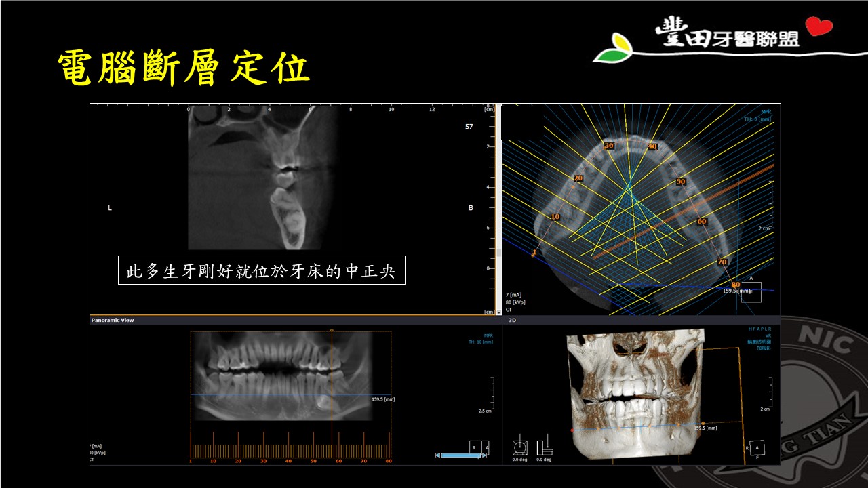This screenshot has height=488, width=868.
Task: Click the scrollbar of the cross-section view
Action: click(498, 209)
